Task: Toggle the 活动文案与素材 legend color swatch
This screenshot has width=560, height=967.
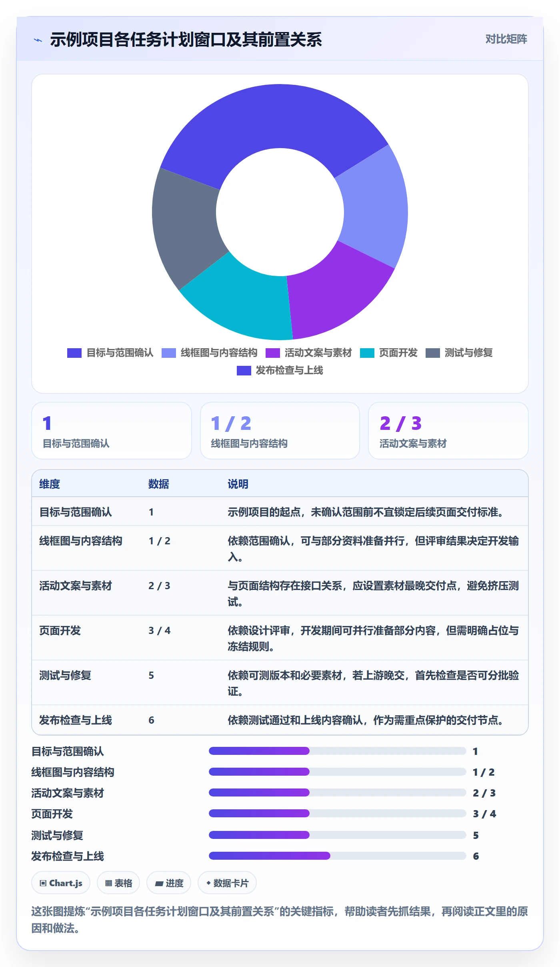Action: point(272,353)
